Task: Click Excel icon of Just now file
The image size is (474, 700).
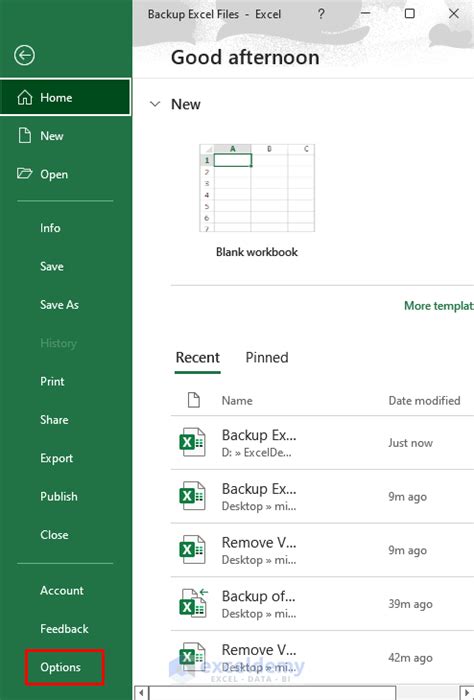Action: [192, 442]
